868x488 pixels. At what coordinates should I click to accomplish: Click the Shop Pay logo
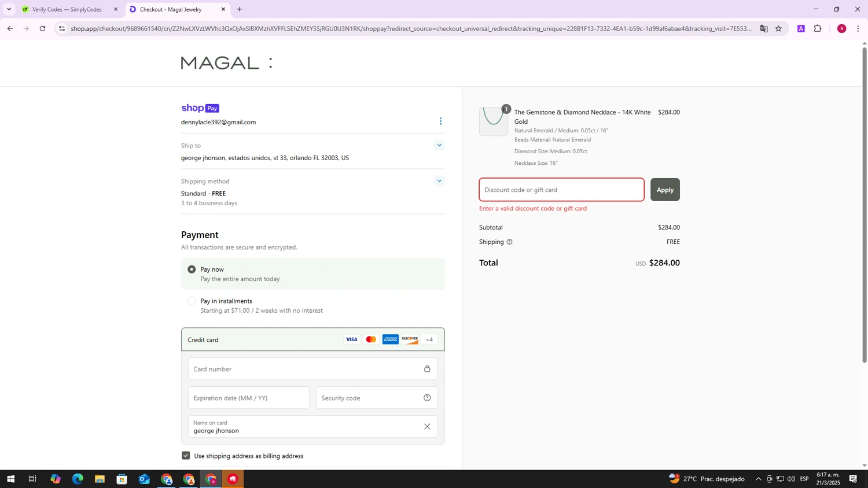click(200, 108)
